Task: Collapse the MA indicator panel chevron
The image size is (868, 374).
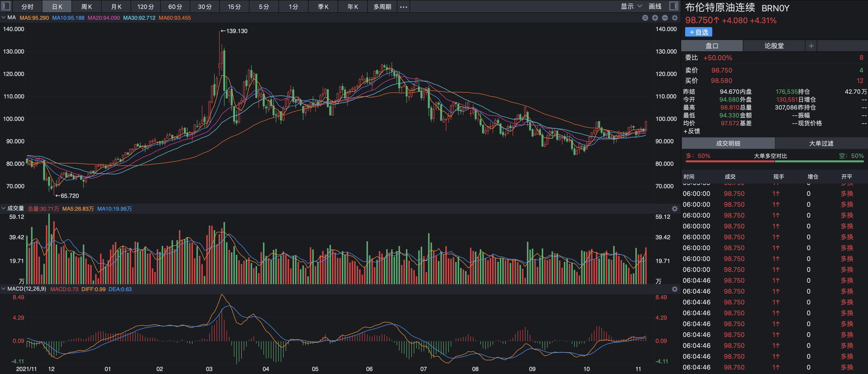Action: [x=3, y=18]
